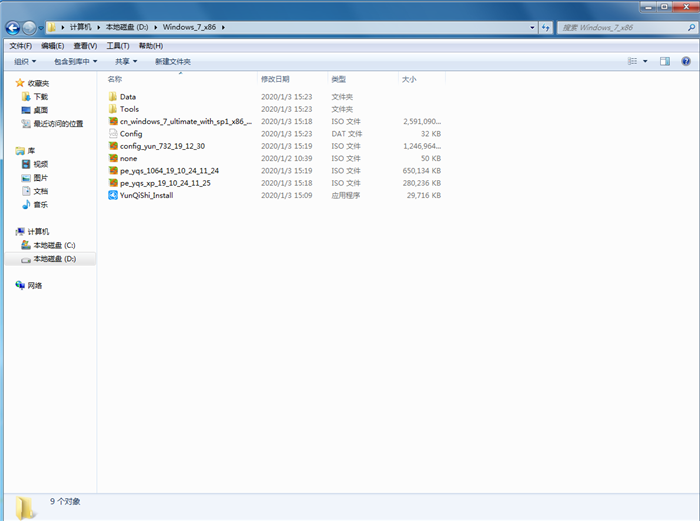Click the 计算机 item in sidebar

click(x=33, y=231)
